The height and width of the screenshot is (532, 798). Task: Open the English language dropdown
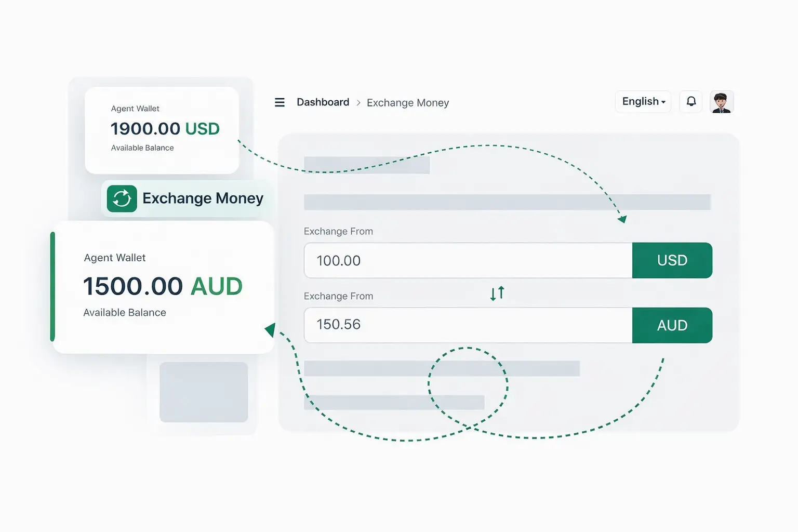tap(643, 101)
